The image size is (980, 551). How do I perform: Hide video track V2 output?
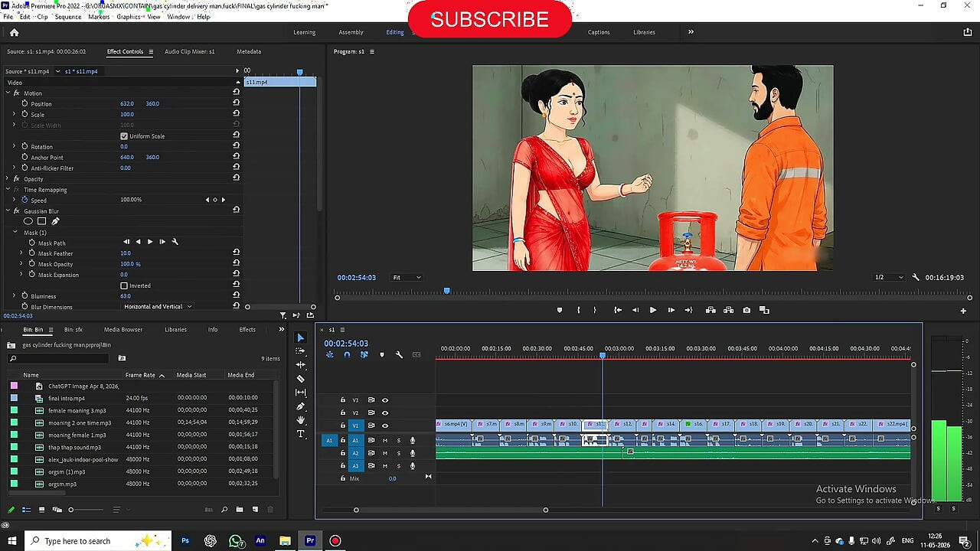(x=385, y=412)
